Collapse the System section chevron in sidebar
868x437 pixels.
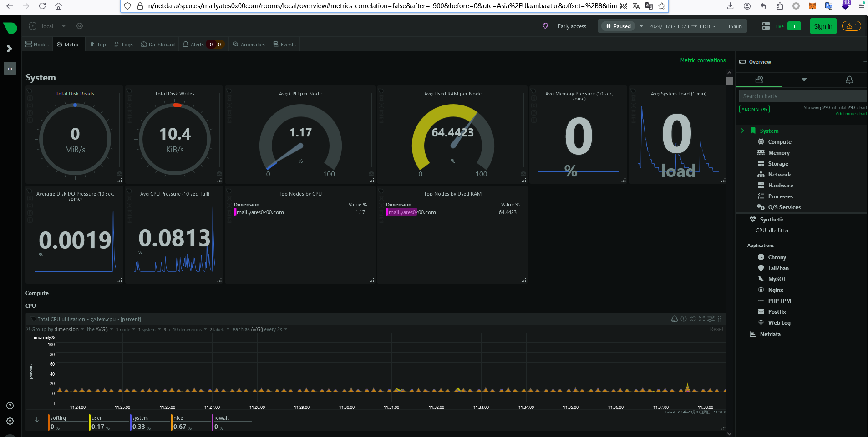pyautogui.click(x=742, y=131)
